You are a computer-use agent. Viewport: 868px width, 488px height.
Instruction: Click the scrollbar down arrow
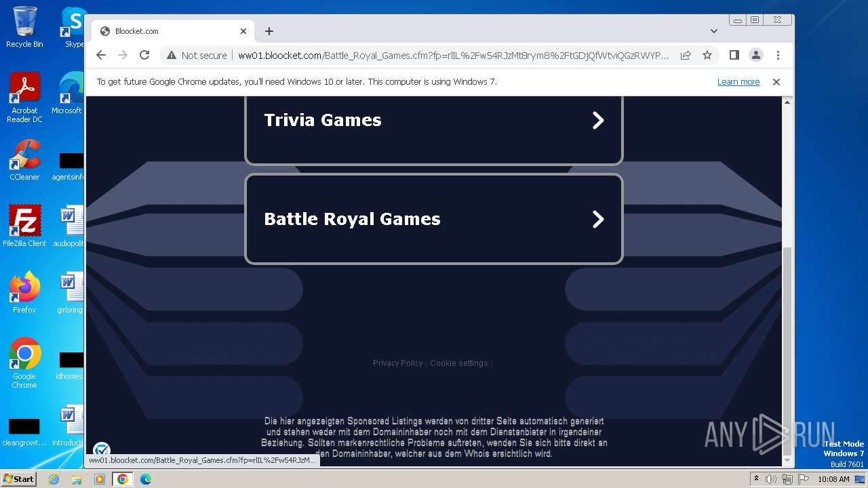tap(787, 461)
